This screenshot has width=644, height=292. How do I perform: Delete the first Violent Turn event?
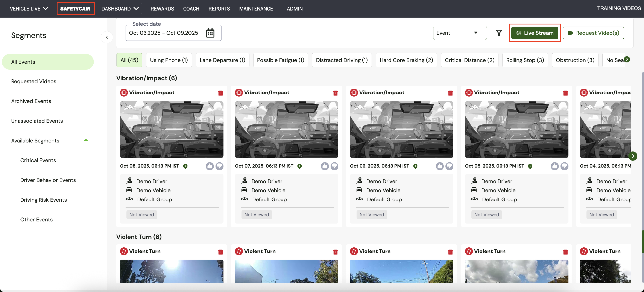pos(220,252)
